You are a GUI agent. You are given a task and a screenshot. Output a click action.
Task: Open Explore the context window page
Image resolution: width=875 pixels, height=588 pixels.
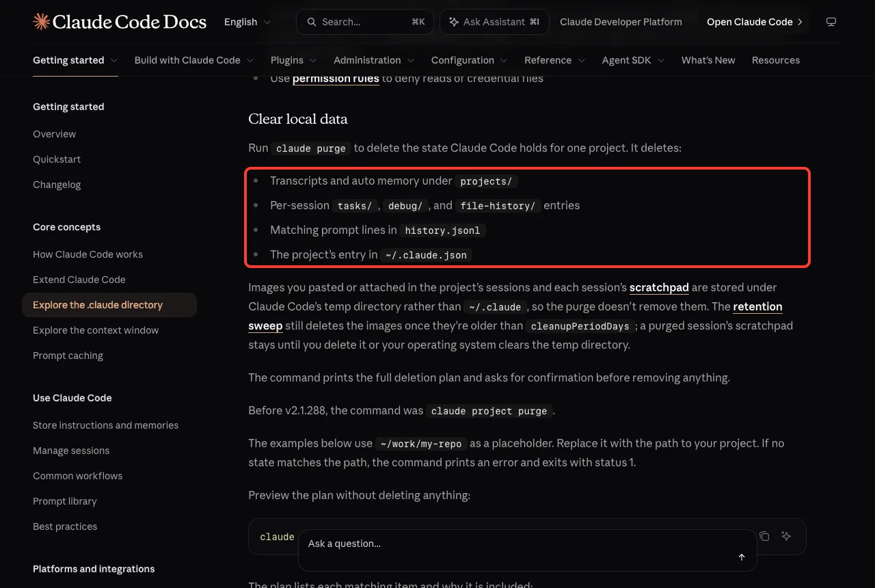pyautogui.click(x=96, y=330)
